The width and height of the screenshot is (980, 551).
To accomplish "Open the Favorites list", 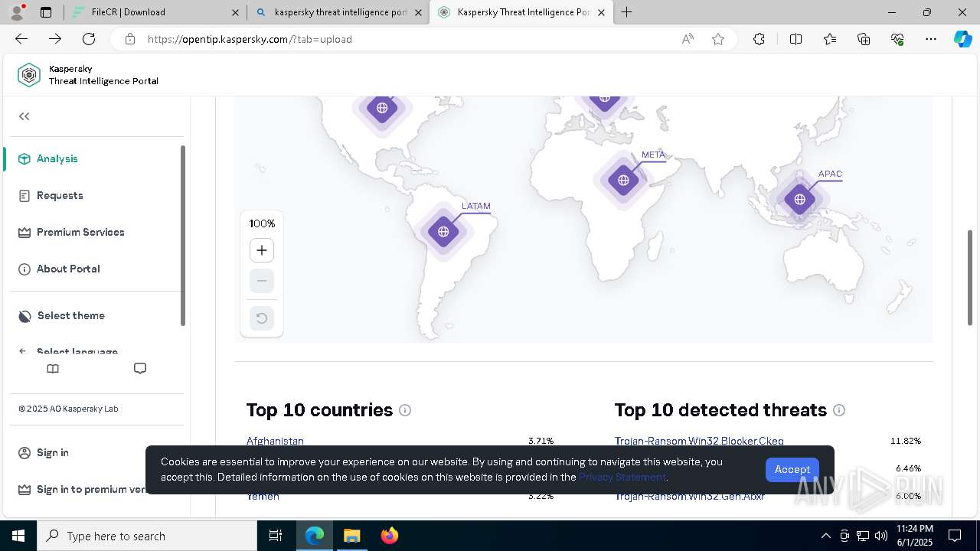I will [830, 39].
